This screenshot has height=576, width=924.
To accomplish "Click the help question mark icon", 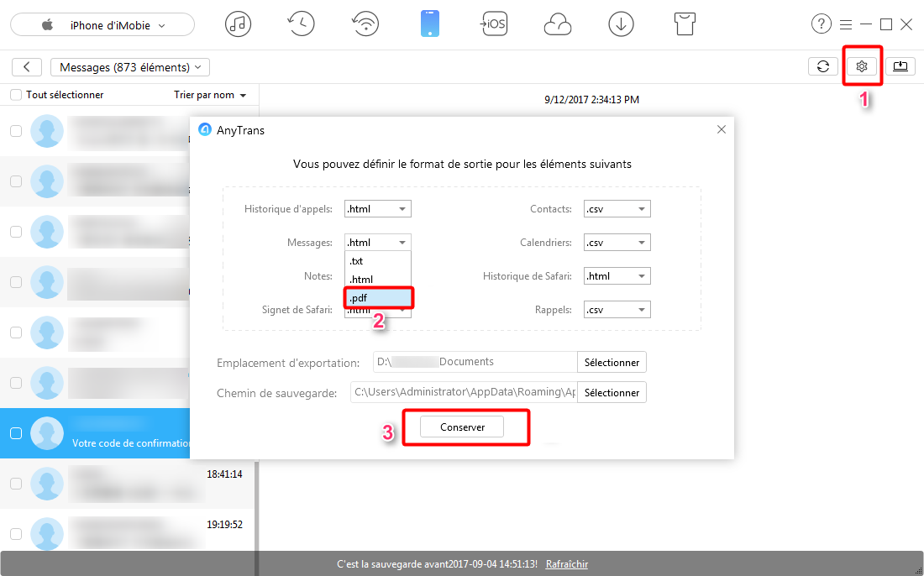I will coord(821,24).
